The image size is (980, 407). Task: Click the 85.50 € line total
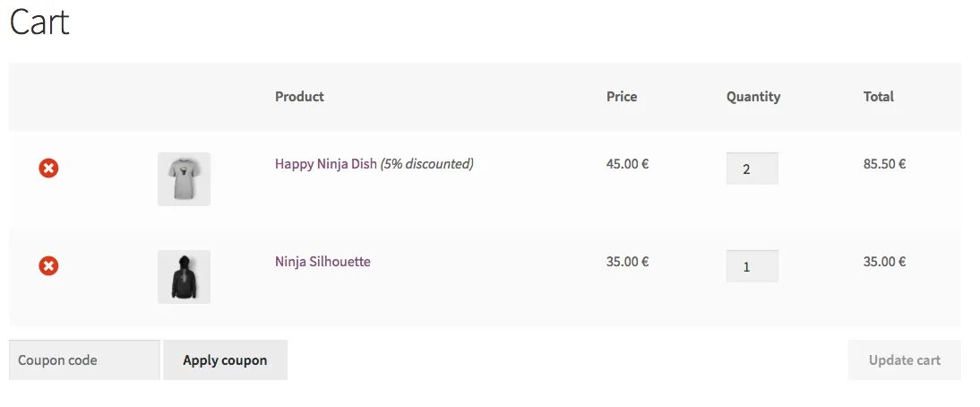884,164
